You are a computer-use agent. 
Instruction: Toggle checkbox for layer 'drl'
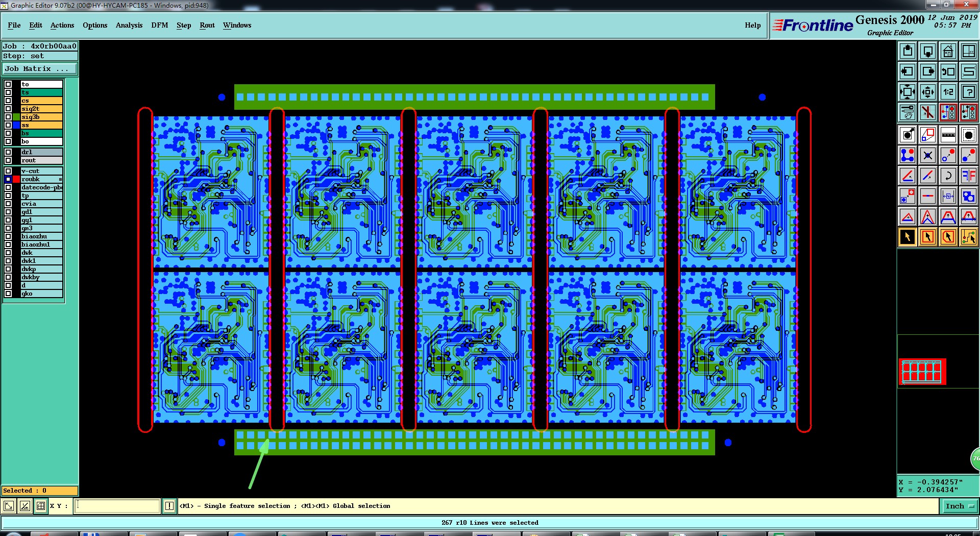8,152
